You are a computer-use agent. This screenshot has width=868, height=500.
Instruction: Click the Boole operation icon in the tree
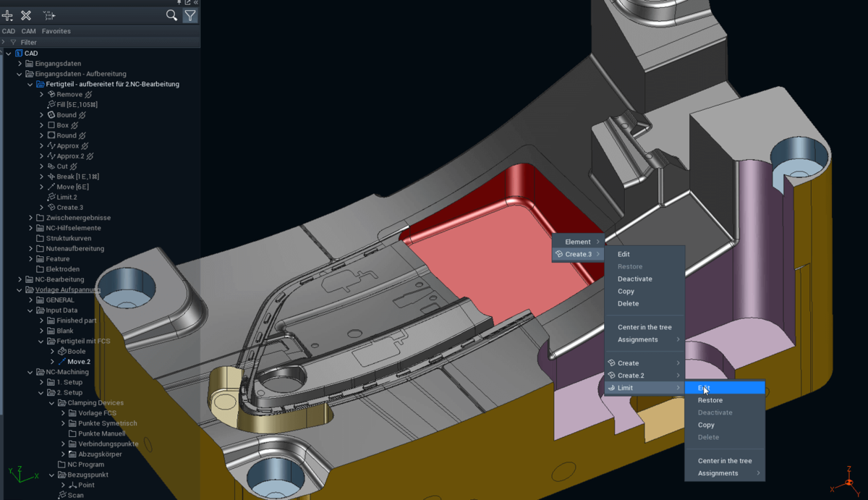pyautogui.click(x=61, y=351)
